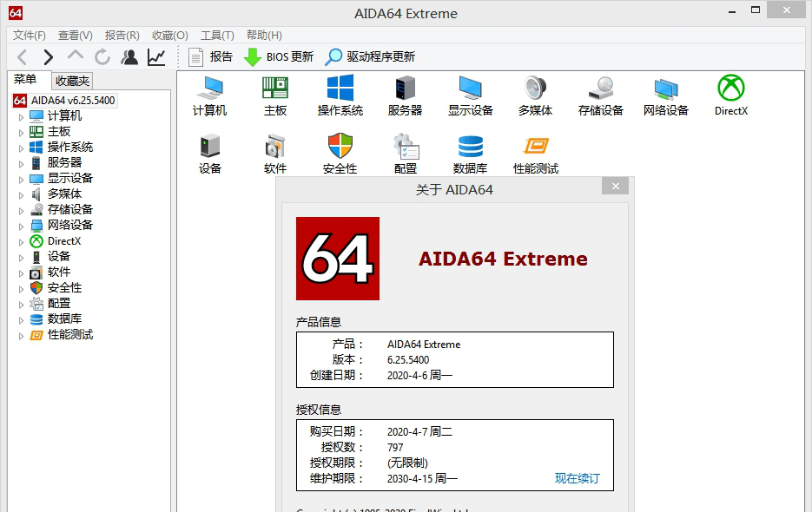The image size is (812, 532).
Task: Open the 多媒体 multimedia icon
Action: [535, 94]
